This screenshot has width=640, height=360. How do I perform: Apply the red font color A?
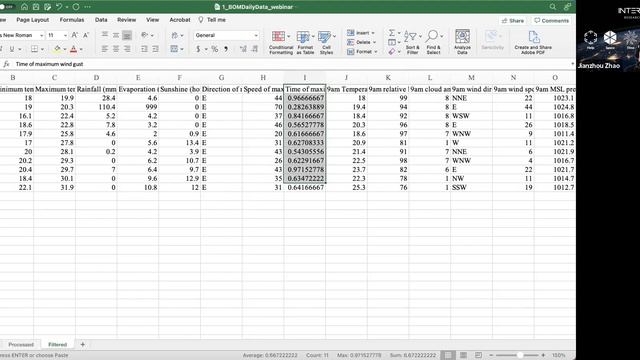pyautogui.click(x=73, y=49)
